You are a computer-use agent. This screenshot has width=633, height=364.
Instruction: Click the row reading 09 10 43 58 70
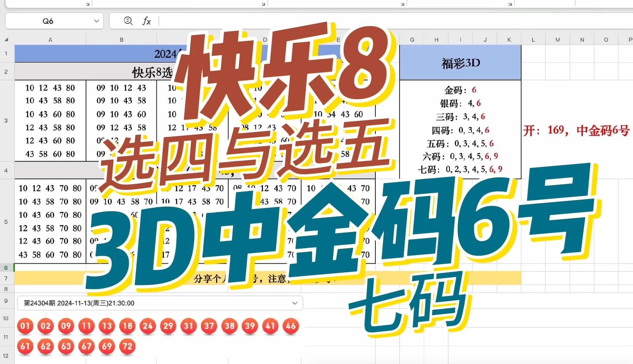(121, 202)
